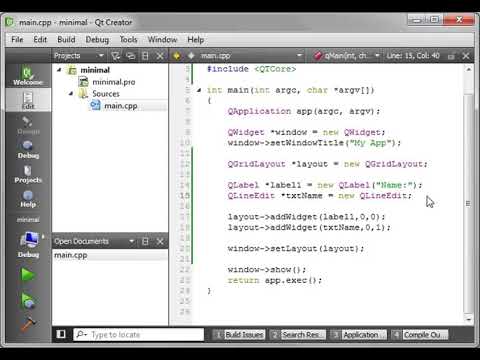Open the Tools menu
The height and width of the screenshot is (360, 480).
coord(128,40)
